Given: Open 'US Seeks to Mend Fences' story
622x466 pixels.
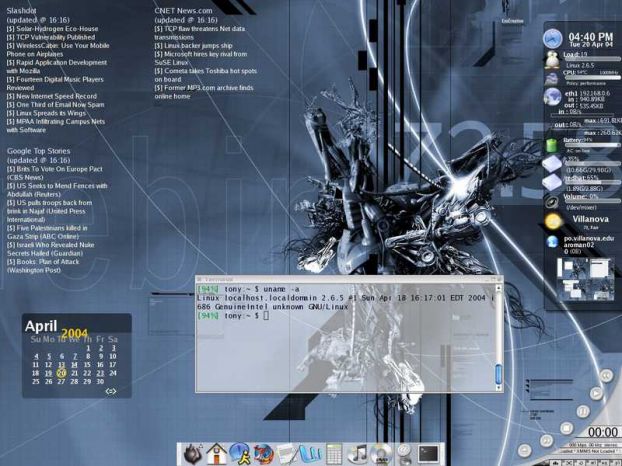Looking at the screenshot, I should [57, 190].
